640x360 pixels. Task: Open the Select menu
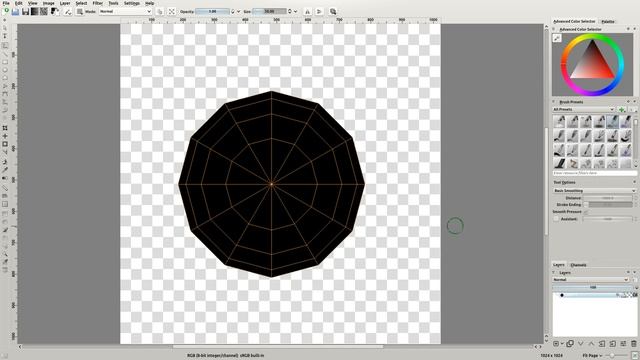[81, 3]
